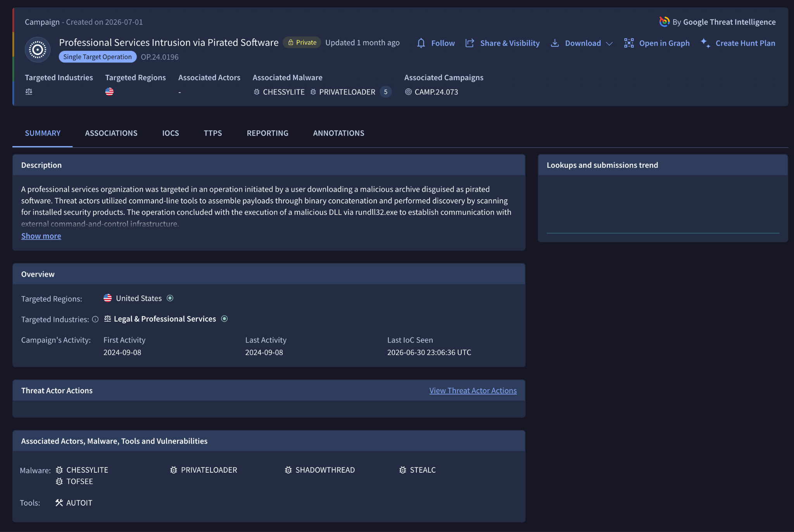Open the campaign in Graph icon
This screenshot has height=532, width=794.
coord(629,43)
